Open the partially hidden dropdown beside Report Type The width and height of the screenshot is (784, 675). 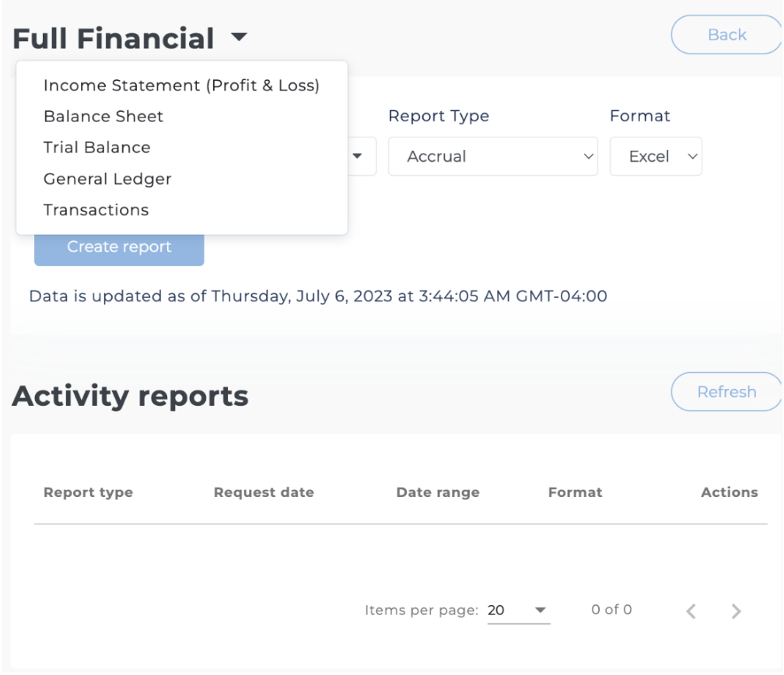[x=360, y=156]
